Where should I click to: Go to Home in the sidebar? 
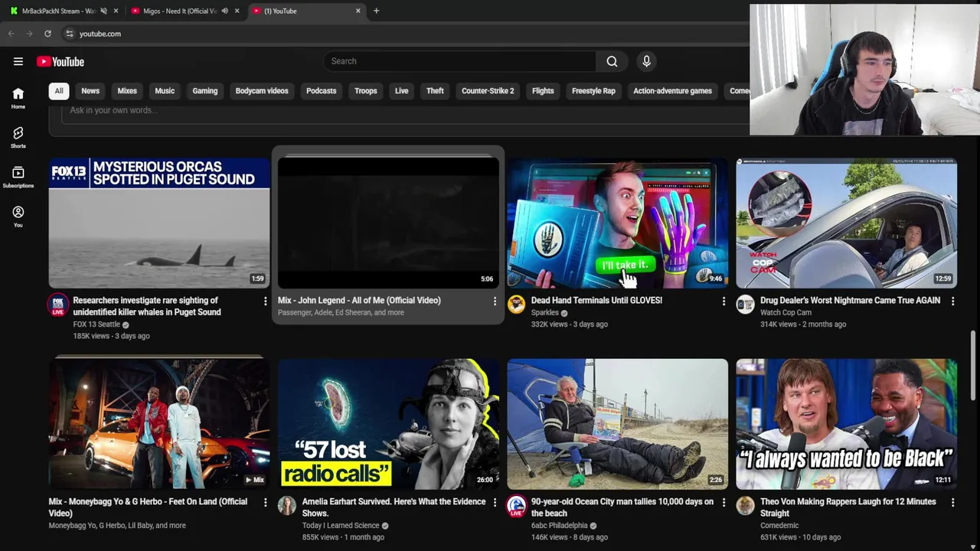click(18, 98)
